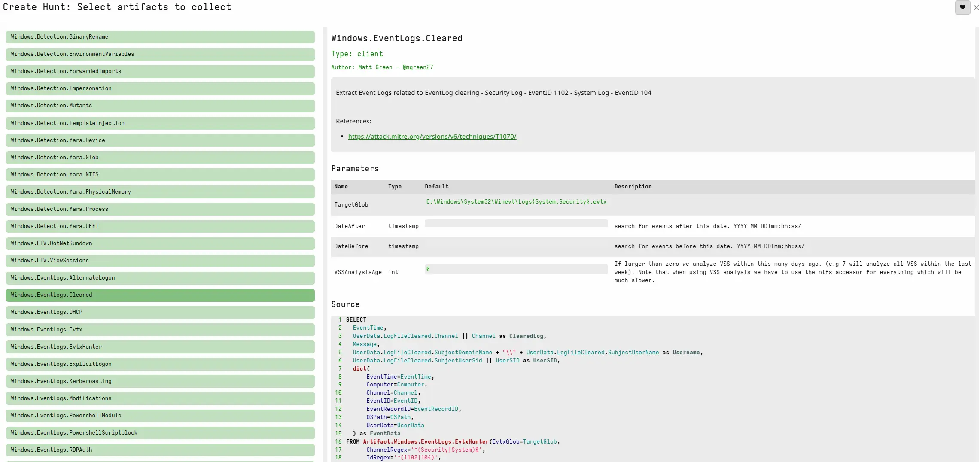Open the MITRE ATT&CK T1070 reference link

coord(432,137)
